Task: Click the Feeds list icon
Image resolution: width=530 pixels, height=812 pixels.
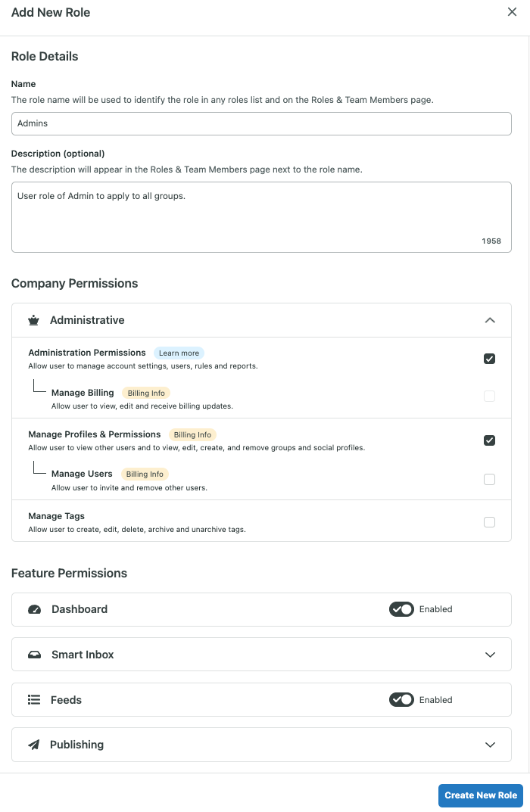Action: [33, 700]
